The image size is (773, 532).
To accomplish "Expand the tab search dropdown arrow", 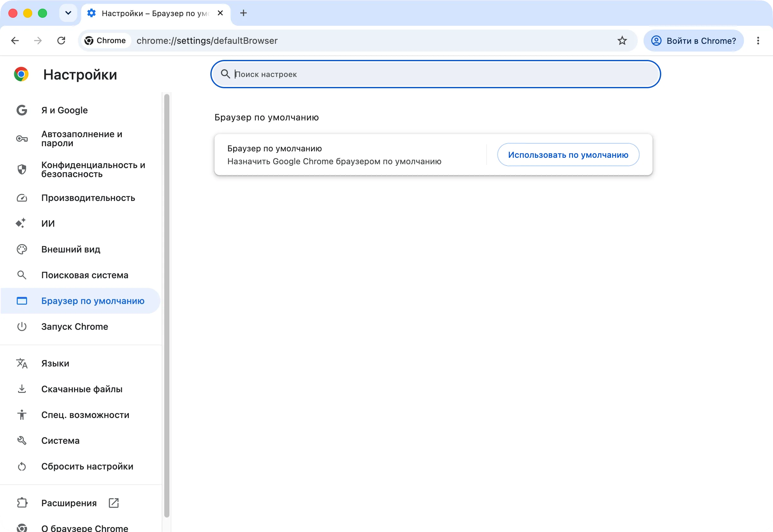I will [x=68, y=13].
